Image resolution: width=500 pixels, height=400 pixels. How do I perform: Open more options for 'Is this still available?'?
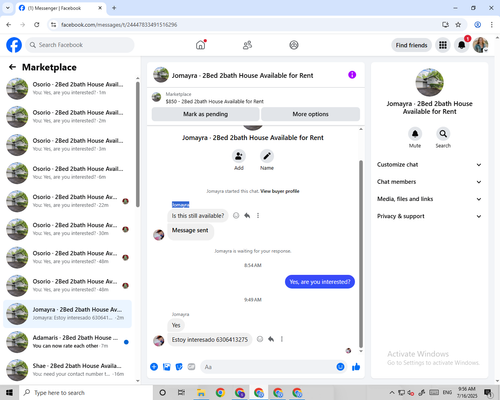(x=258, y=216)
